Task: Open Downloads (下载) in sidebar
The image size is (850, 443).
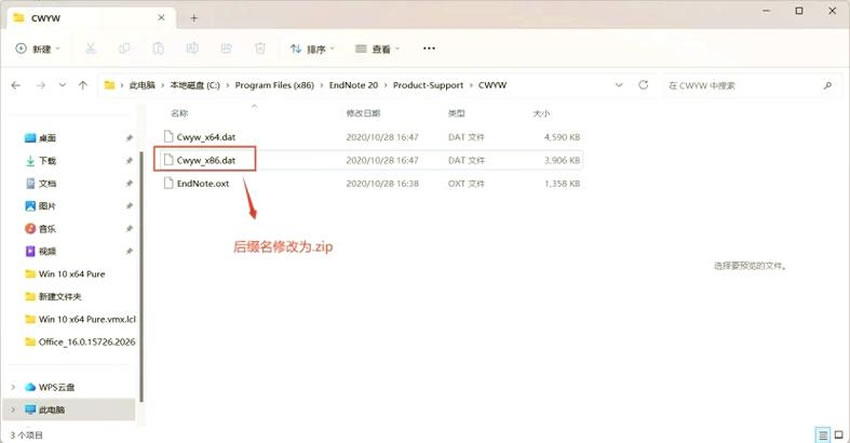Action: coord(47,160)
